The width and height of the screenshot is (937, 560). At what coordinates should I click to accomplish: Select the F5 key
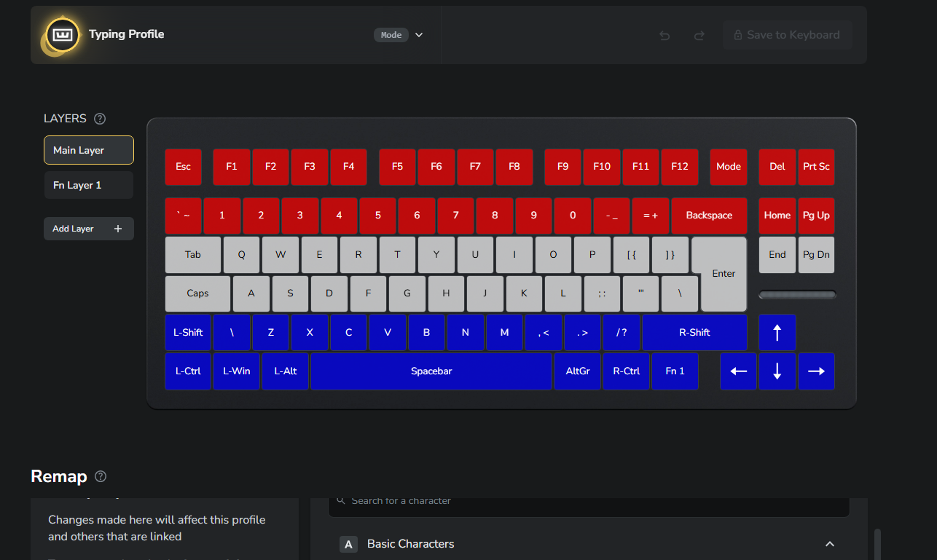click(x=397, y=167)
